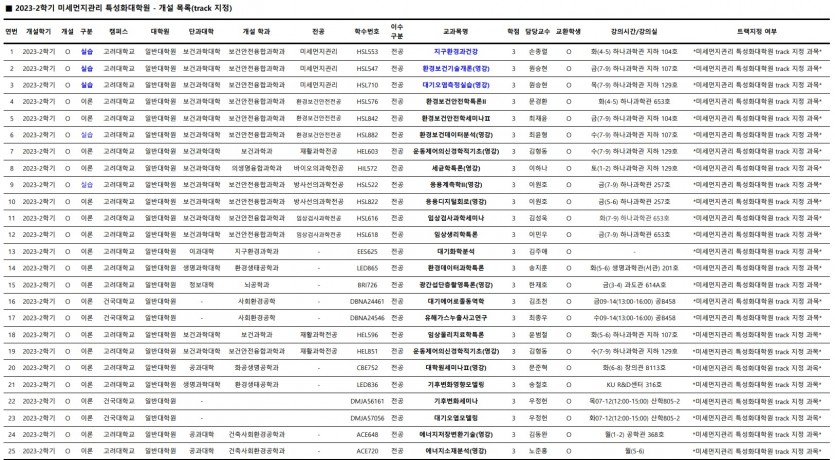Select course code 'EES625'
This screenshot has height=460, width=835.
[x=367, y=252]
